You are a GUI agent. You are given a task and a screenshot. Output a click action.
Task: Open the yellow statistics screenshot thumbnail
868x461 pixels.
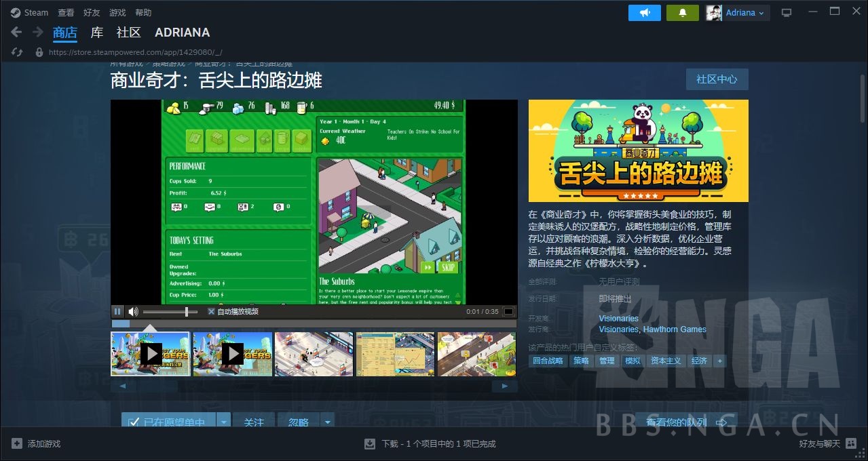point(395,354)
